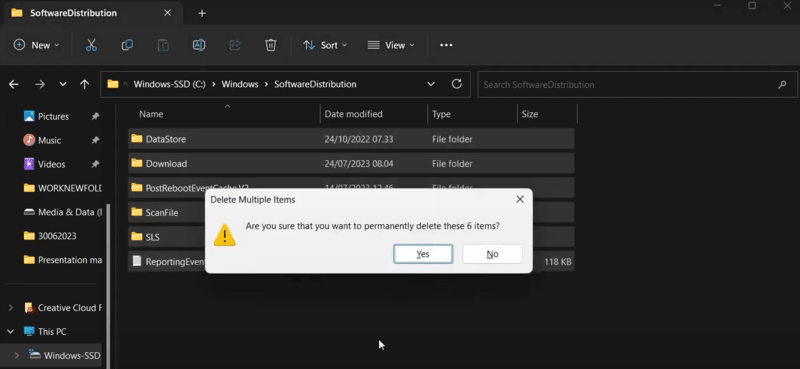Click the PostRebootEventCache.V2 folder row
This screenshot has width=800, height=369.
(x=351, y=187)
